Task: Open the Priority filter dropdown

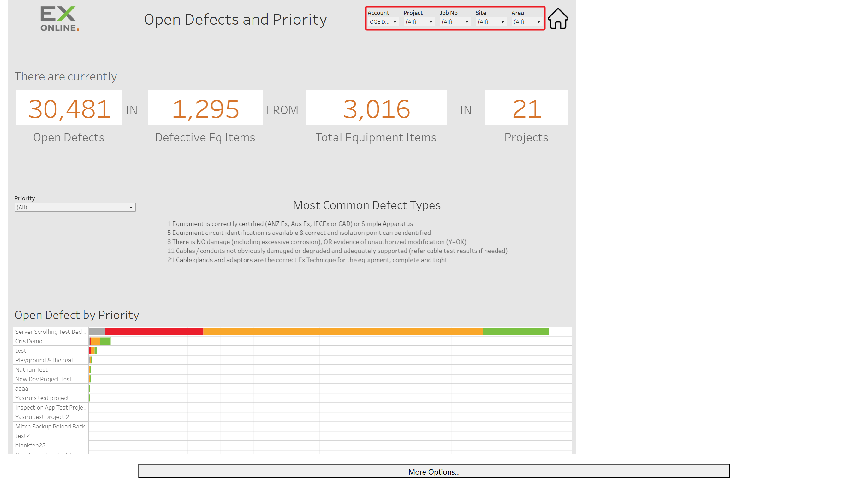Action: coord(75,207)
